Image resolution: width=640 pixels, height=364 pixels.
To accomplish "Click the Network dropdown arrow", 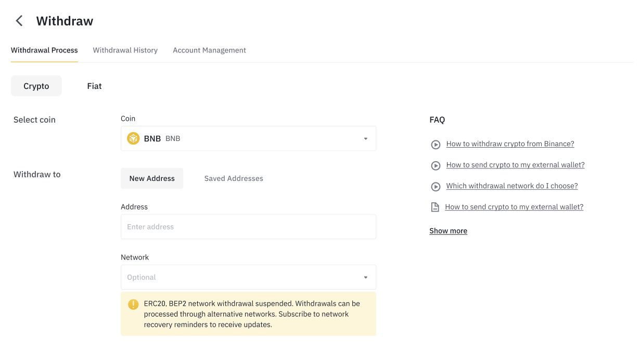I will coord(365,278).
